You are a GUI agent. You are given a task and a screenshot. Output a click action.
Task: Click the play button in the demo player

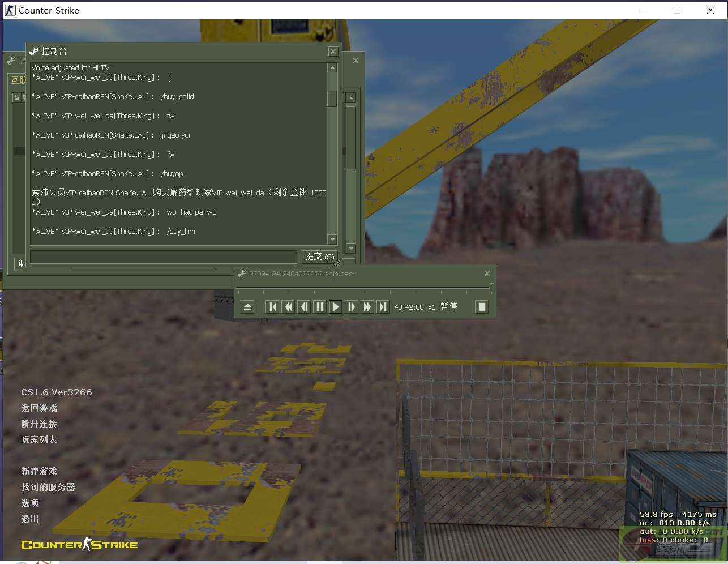click(336, 307)
